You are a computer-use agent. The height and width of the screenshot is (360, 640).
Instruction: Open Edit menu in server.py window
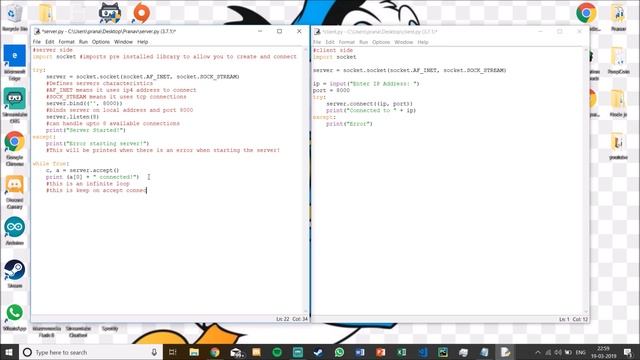(x=50, y=42)
